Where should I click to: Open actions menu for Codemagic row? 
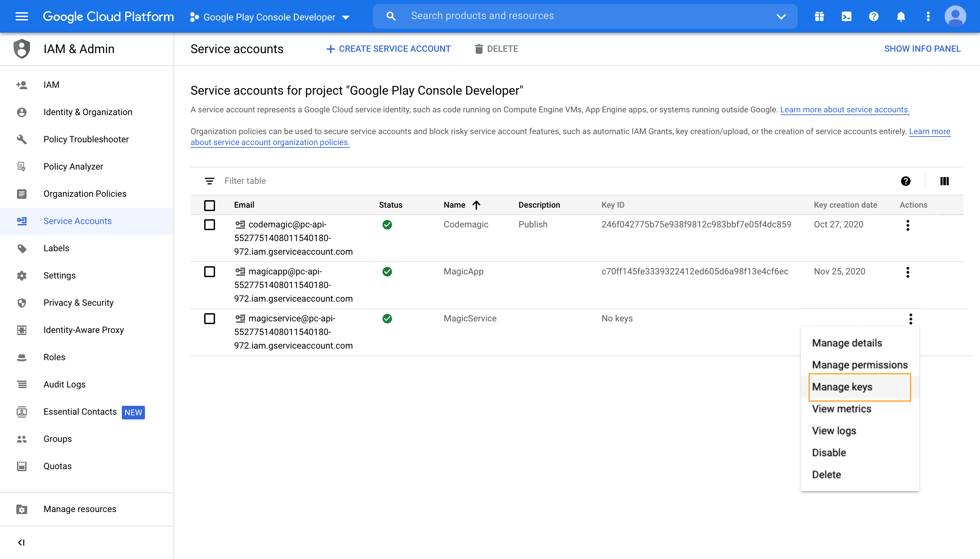pos(908,225)
